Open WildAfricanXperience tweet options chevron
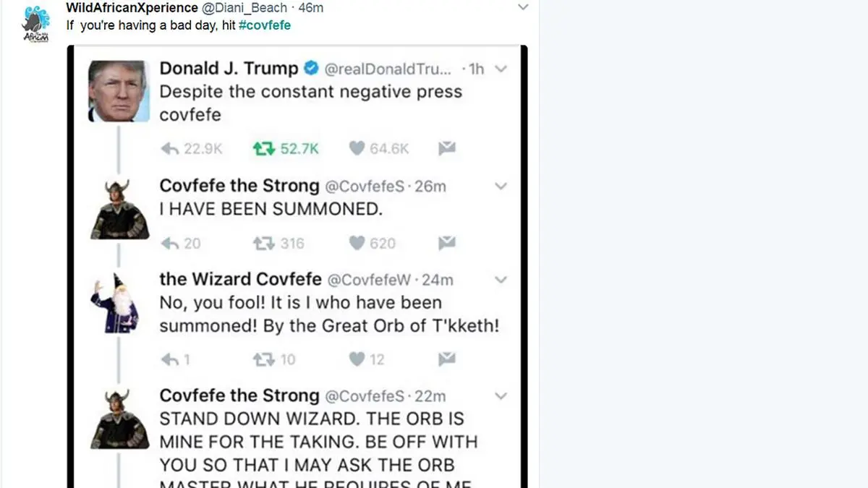Screen dimensions: 868x488 tap(523, 8)
